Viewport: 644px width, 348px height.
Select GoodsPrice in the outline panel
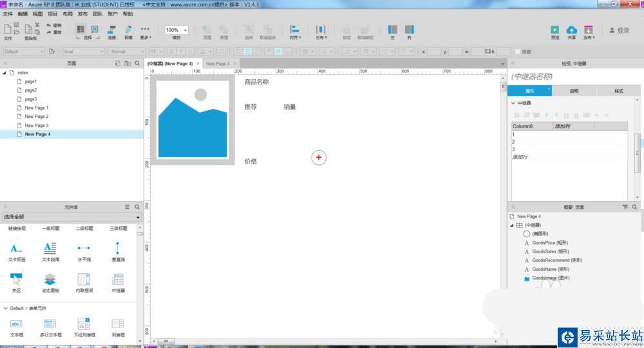[550, 243]
